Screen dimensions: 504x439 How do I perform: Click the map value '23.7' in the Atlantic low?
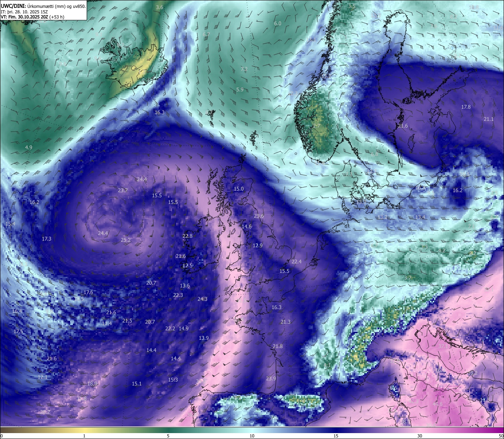pos(123,190)
